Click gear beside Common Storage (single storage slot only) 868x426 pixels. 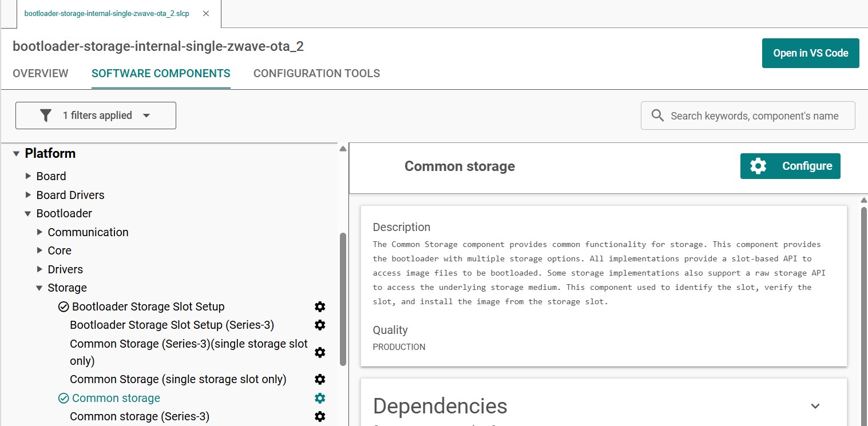[x=320, y=379]
